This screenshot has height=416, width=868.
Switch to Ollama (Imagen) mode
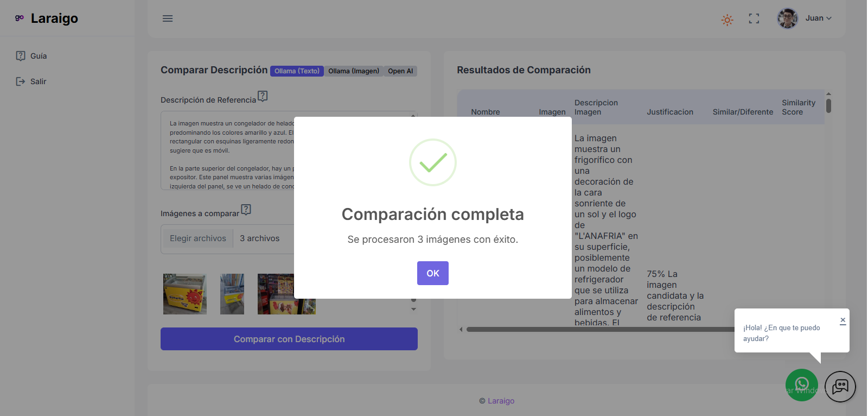coord(354,71)
